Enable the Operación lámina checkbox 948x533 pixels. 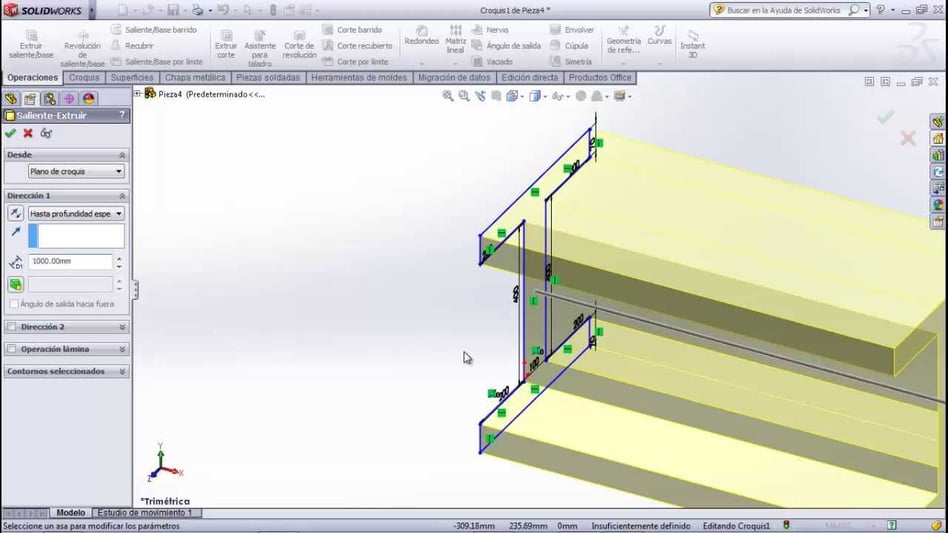tap(12, 349)
